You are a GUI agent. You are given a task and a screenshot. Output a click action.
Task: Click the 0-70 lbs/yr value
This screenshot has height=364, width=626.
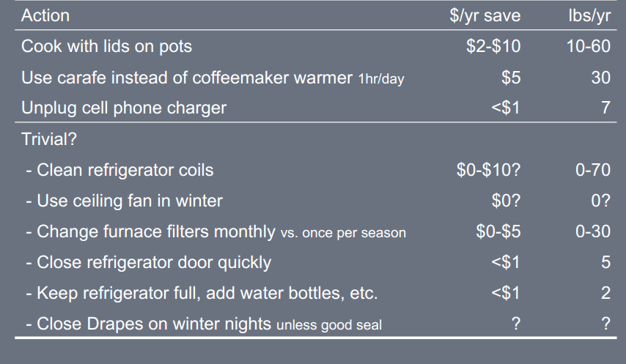pyautogui.click(x=593, y=170)
